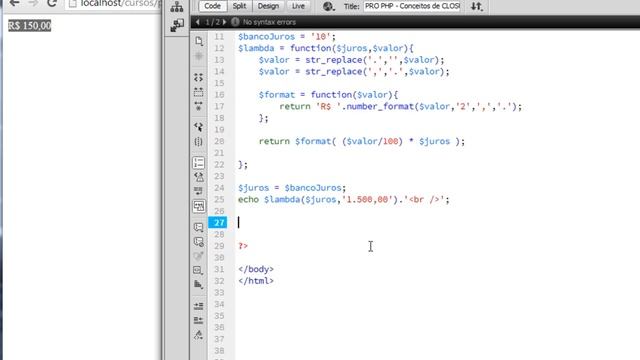Click the panel icon below the hierarchy icon

point(177,25)
